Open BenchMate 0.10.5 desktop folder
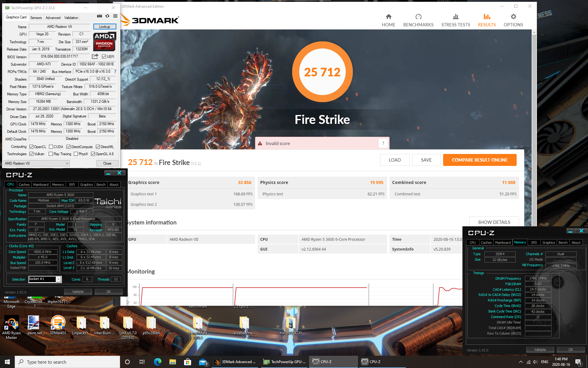The width and height of the screenshot is (588, 368). coord(198,328)
